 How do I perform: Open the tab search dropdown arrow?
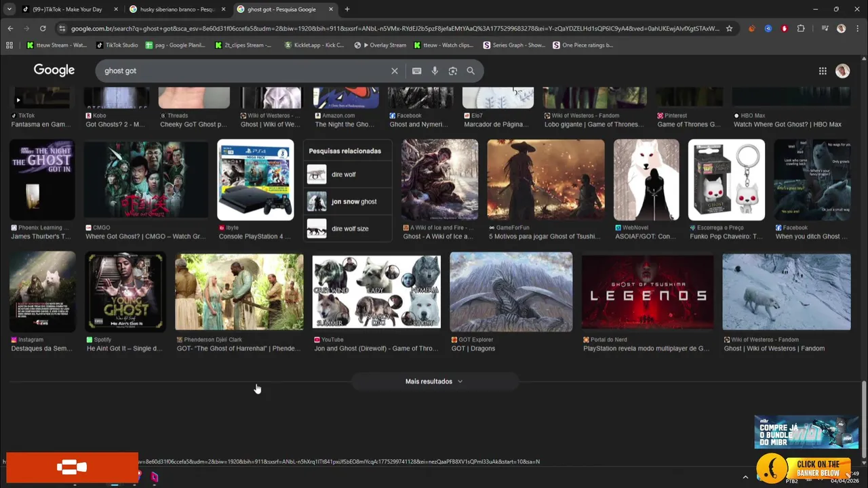(x=9, y=9)
